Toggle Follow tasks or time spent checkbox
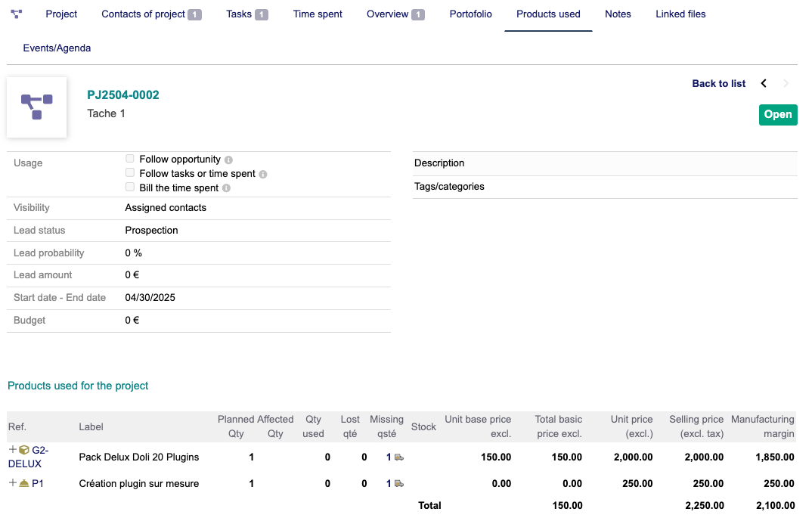 tap(130, 173)
